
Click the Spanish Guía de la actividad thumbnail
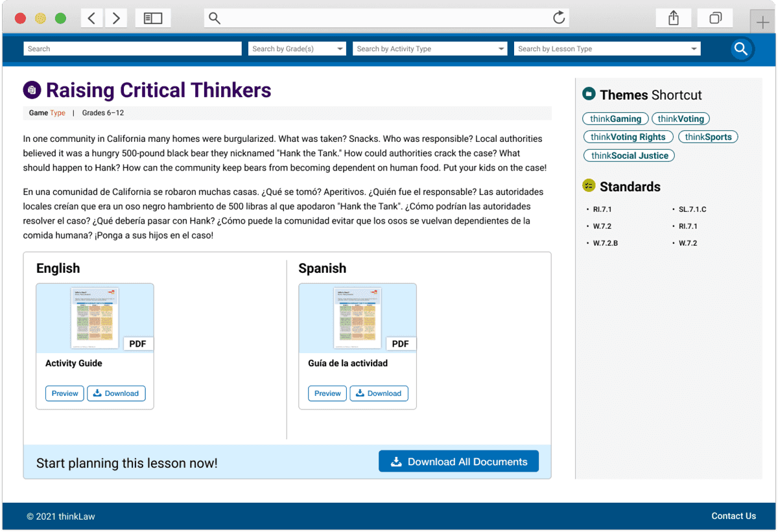(357, 318)
